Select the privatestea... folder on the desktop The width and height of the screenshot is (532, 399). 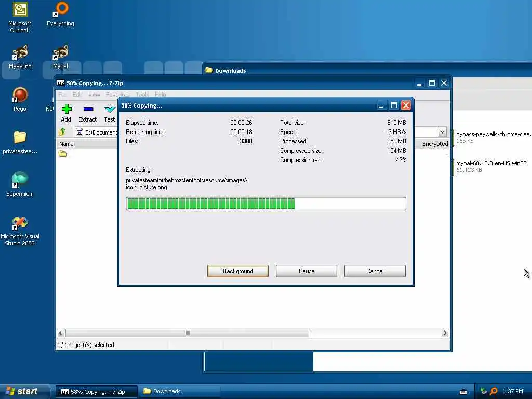point(20,142)
